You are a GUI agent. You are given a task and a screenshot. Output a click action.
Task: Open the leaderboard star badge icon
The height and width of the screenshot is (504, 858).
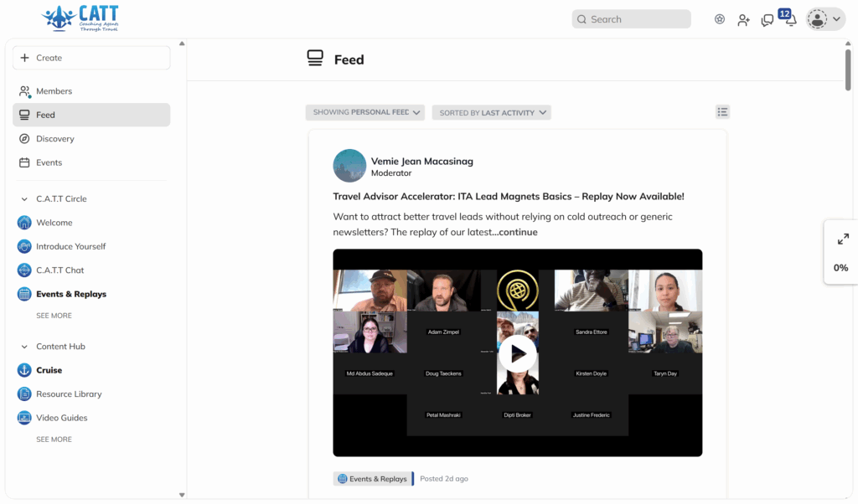coord(720,19)
